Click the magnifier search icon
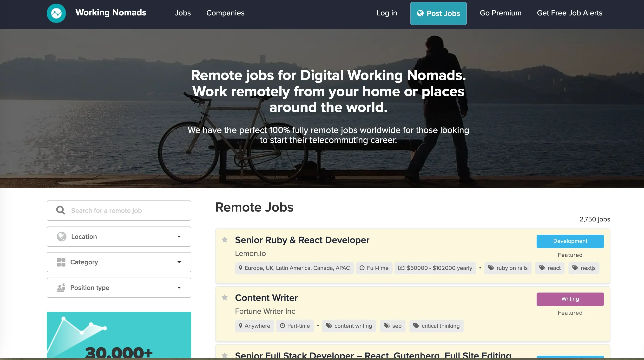 pos(60,210)
